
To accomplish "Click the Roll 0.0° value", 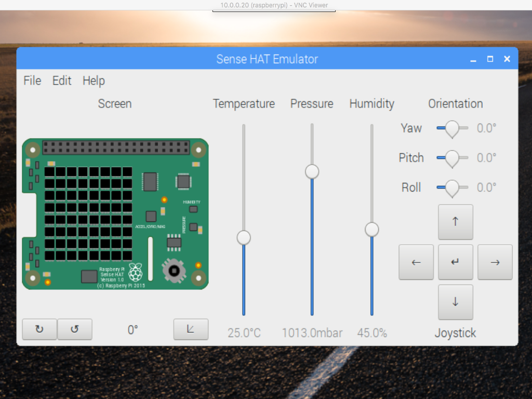I will pos(486,188).
